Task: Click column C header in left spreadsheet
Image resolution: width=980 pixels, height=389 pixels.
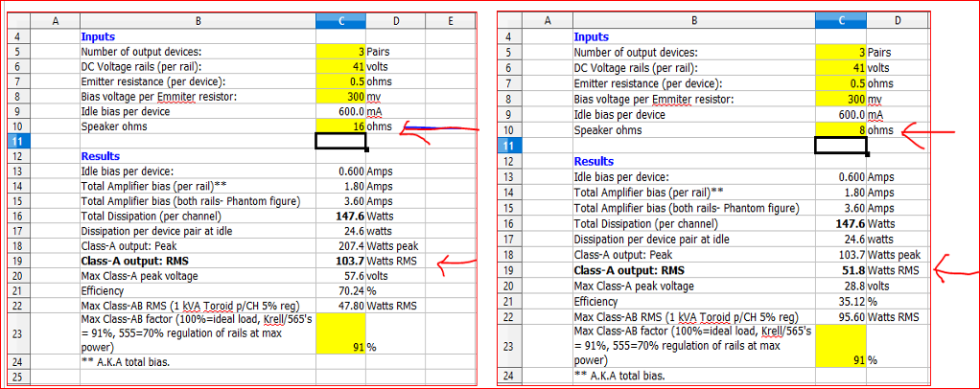Action: pos(340,21)
